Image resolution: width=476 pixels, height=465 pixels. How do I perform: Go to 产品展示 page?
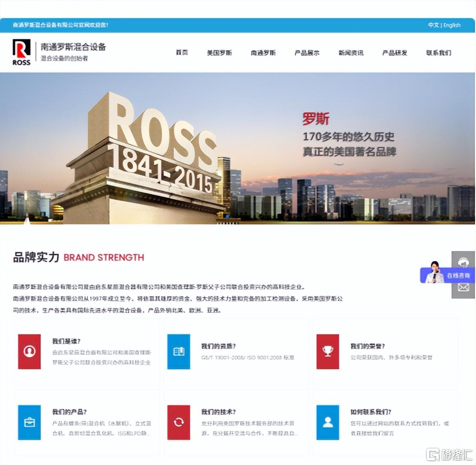point(307,53)
